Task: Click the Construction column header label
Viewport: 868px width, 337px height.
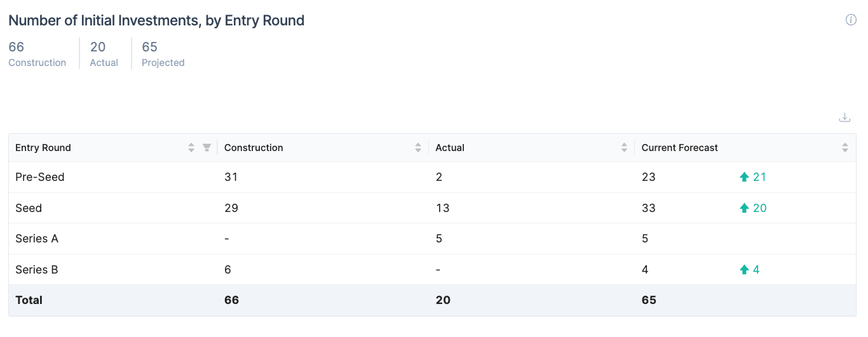Action: coord(254,148)
